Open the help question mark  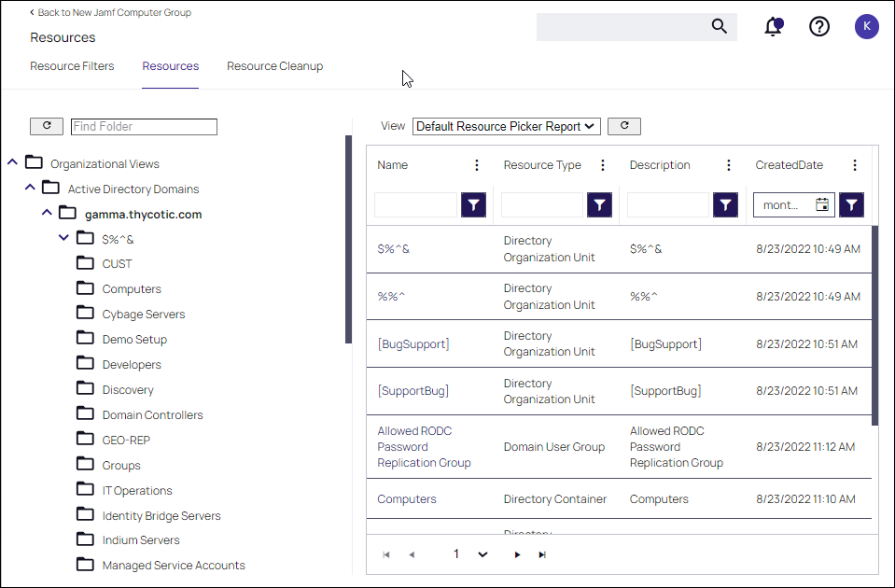click(818, 26)
